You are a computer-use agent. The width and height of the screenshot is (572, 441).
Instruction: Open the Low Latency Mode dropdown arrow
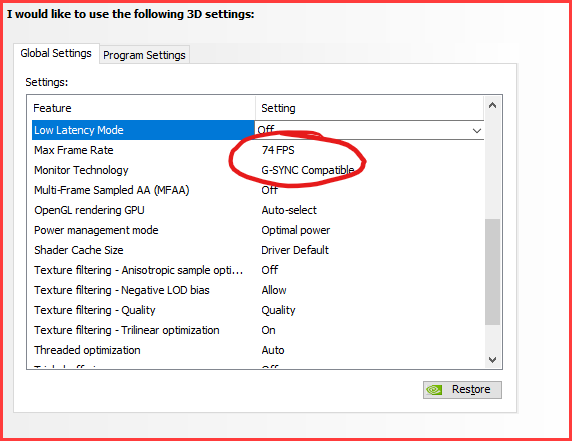[x=476, y=131]
